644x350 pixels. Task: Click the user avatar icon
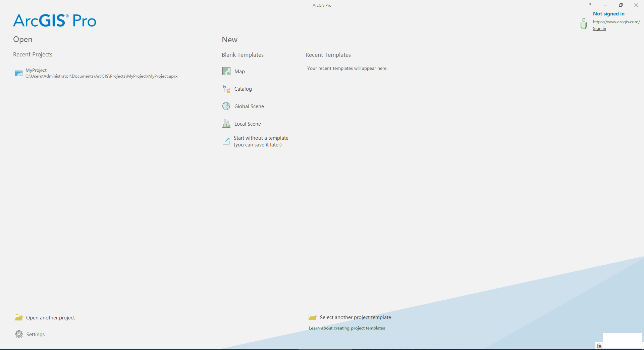584,24
